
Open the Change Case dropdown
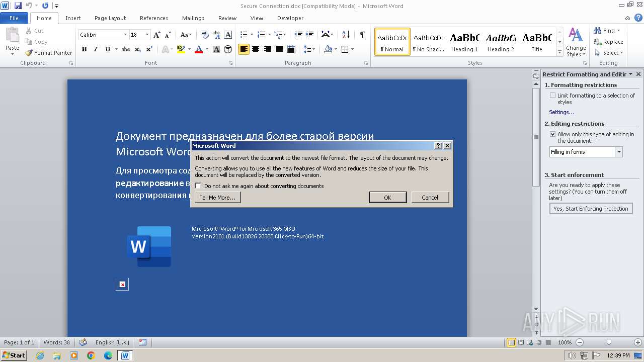pyautogui.click(x=185, y=35)
